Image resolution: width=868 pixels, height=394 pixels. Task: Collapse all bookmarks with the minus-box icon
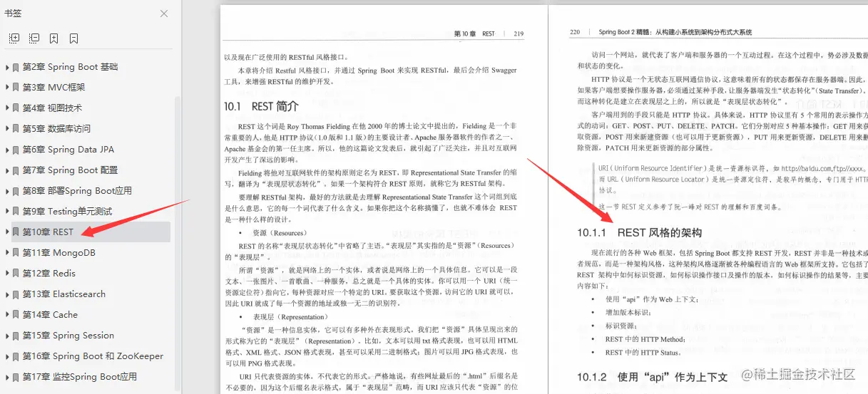[x=34, y=38]
